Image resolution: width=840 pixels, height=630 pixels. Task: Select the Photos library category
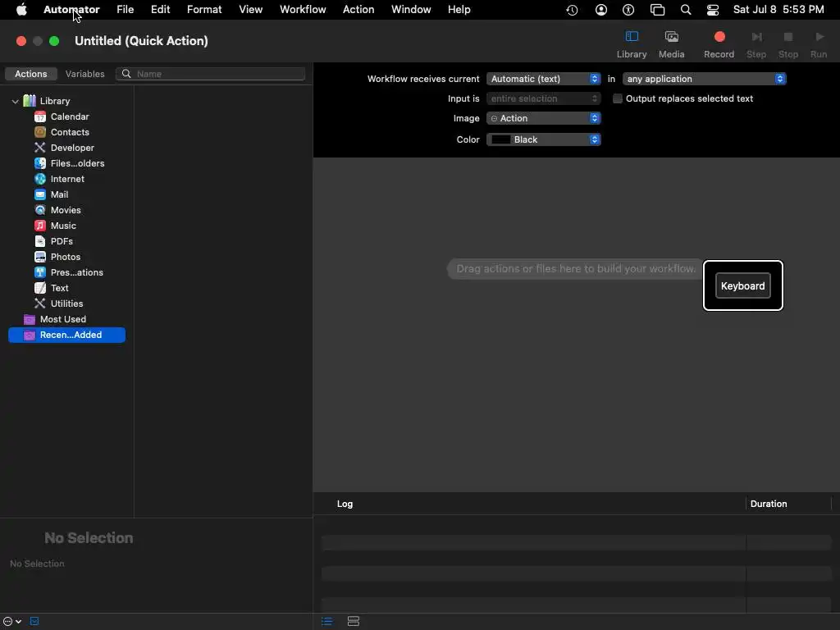coord(57,256)
